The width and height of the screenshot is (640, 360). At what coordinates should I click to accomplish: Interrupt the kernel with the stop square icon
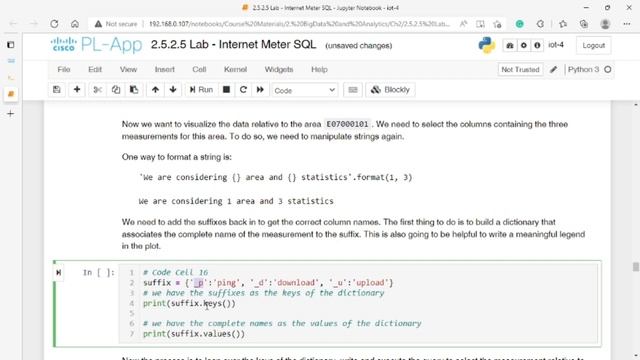pyautogui.click(x=227, y=90)
